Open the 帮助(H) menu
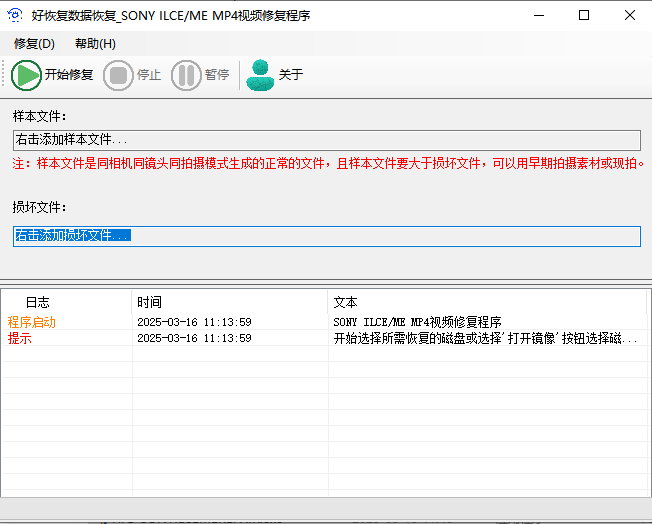The width and height of the screenshot is (652, 524). tap(95, 44)
